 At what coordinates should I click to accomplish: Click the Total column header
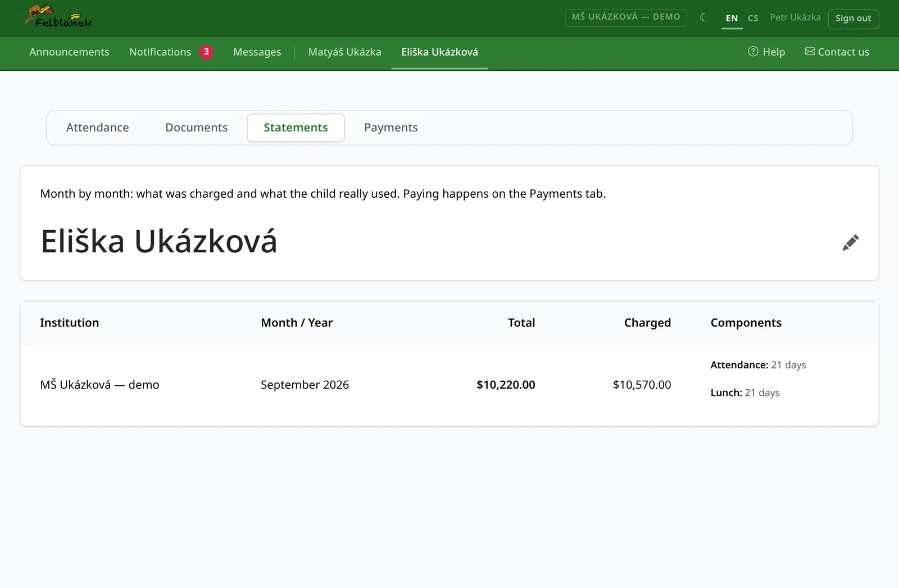tap(521, 322)
